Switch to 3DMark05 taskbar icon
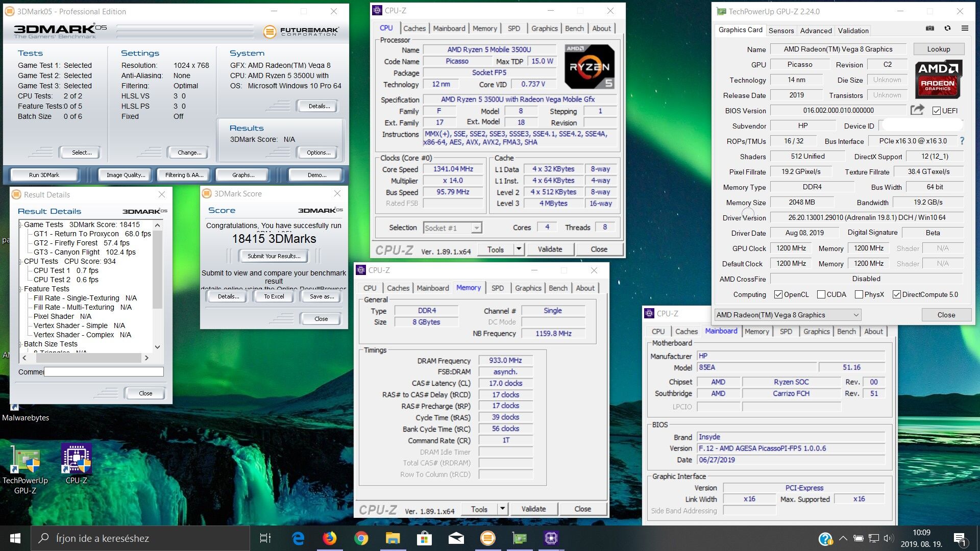The height and width of the screenshot is (551, 980). tap(487, 538)
